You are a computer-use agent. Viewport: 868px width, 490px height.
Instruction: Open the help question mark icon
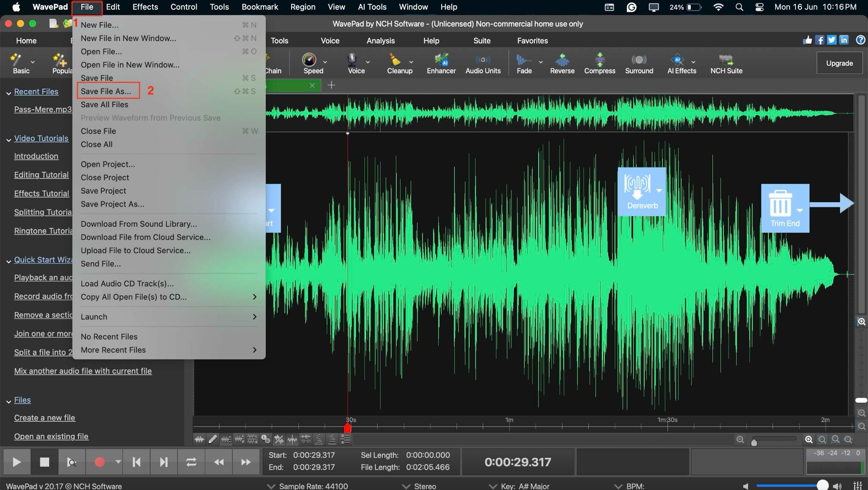860,40
